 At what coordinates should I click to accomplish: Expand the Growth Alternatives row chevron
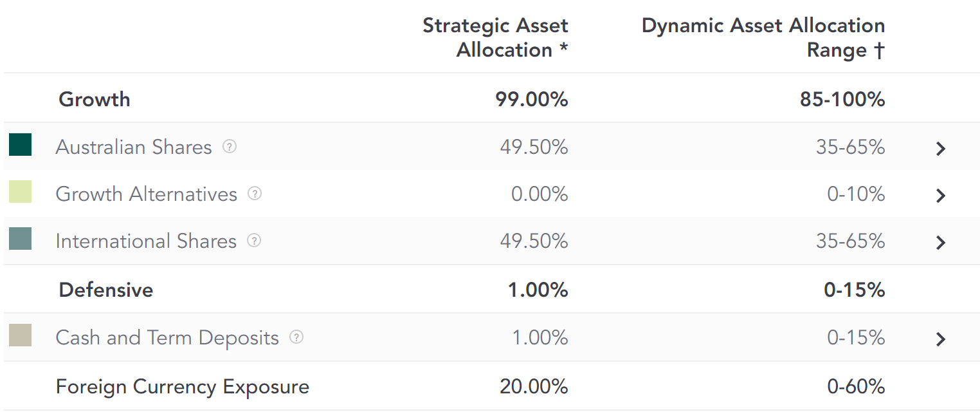(x=941, y=196)
